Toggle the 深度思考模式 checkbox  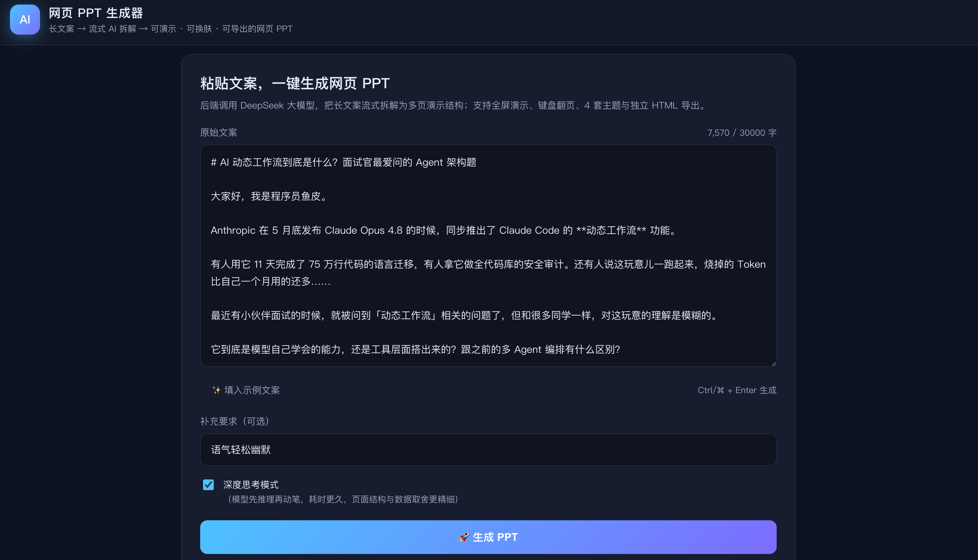tap(208, 485)
